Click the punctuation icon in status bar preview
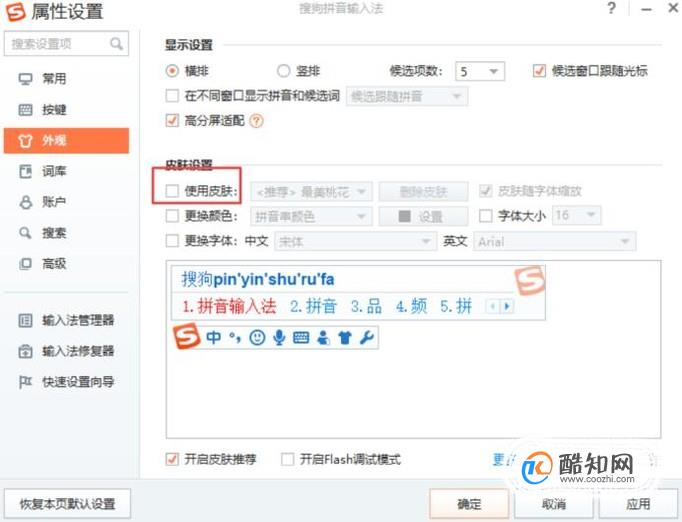 [235, 338]
